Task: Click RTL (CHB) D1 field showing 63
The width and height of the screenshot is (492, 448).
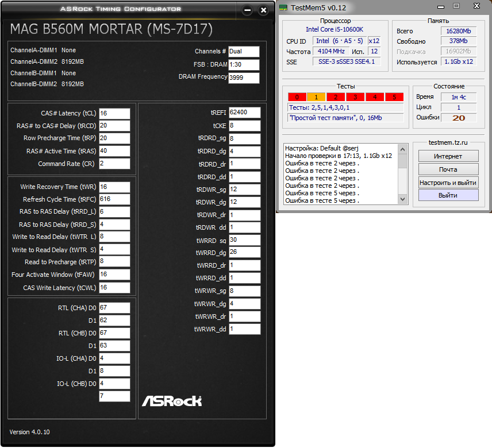Action: [x=114, y=346]
